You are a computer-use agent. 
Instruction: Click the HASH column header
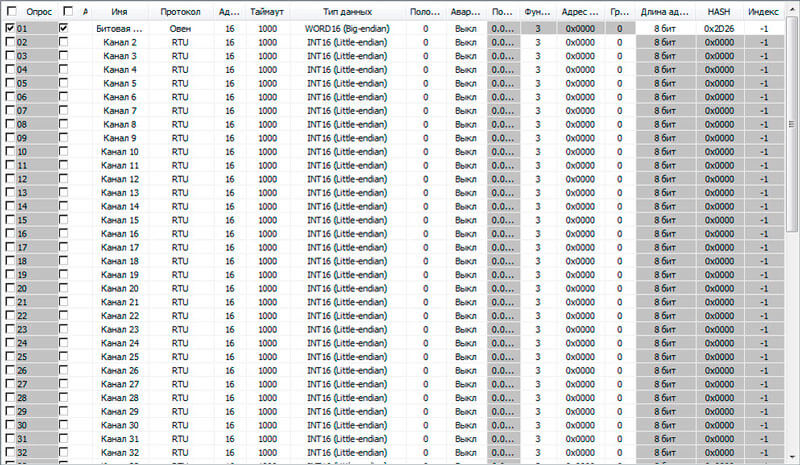pos(719,11)
